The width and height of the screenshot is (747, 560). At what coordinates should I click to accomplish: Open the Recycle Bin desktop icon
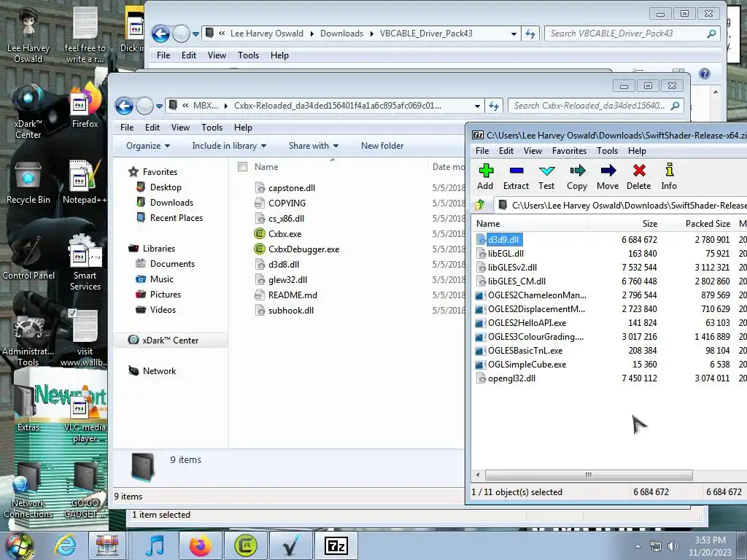click(x=28, y=183)
